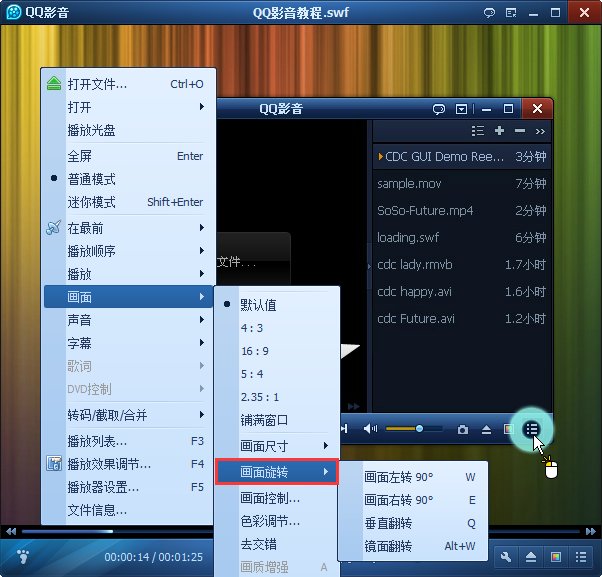Viewport: 602px width, 577px height.
Task: Expand the 播放 submenu
Action: pyautogui.click(x=129, y=274)
